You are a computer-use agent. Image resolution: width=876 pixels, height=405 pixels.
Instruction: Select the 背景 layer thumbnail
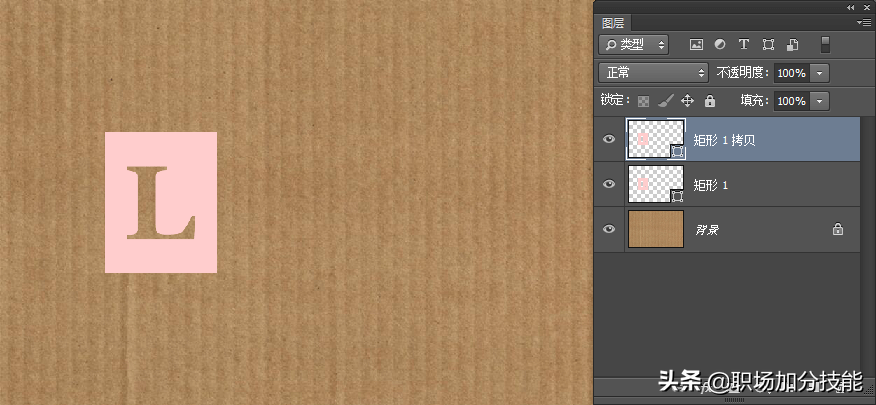656,229
